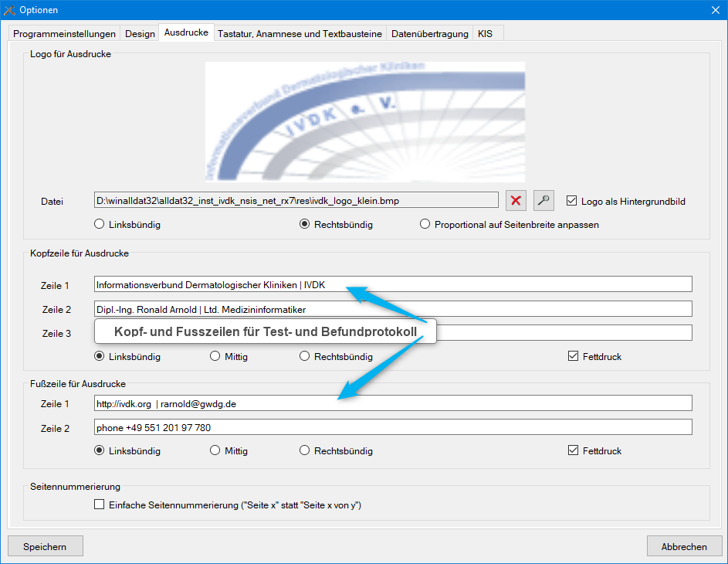Switch to the Datenübertragung tab
This screenshot has height=564, width=728.
(429, 34)
